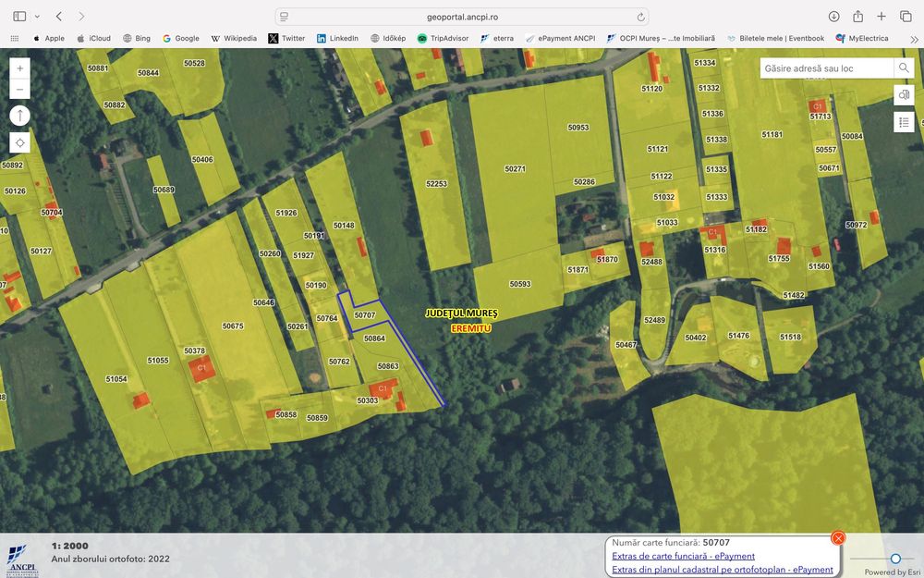Open Safari downloads icon
Screen dimensions: 924x578
click(833, 17)
